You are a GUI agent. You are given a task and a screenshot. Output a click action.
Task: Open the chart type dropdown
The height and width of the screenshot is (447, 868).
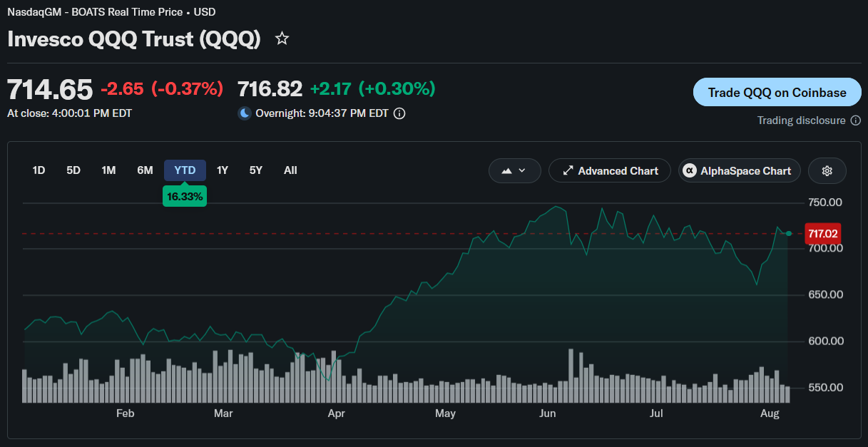[514, 171]
